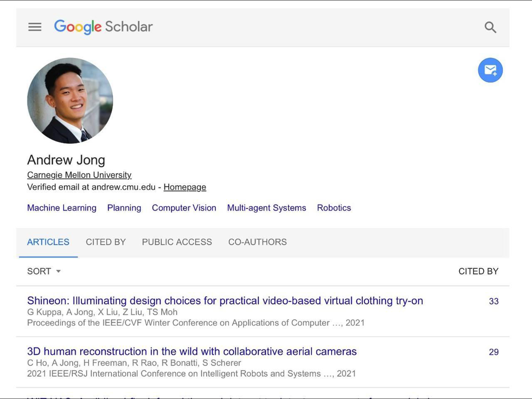
Task: Click the blue follow email icon
Action: tap(490, 70)
